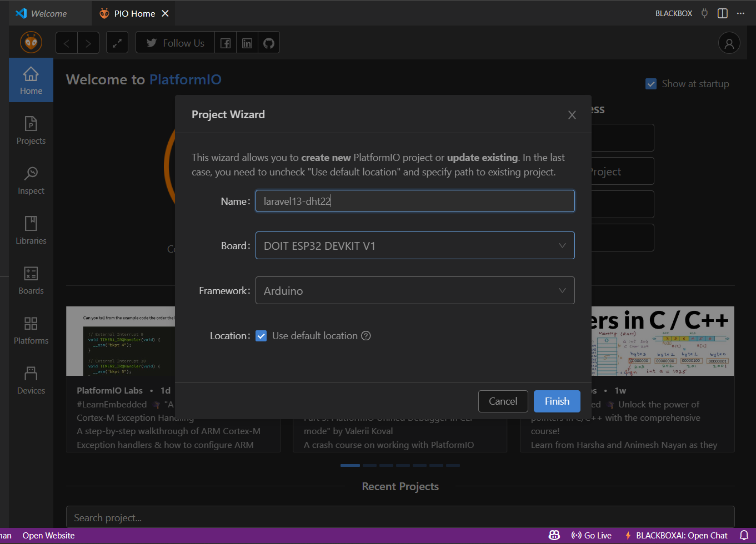
Task: Click the first carousel indicator dash
Action: coord(350,465)
